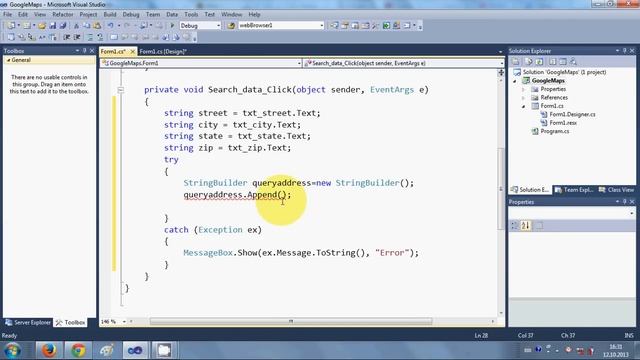Screen dimensions: 640x360
Task: Open Firefox from the Windows taskbar
Action: pos(49,350)
